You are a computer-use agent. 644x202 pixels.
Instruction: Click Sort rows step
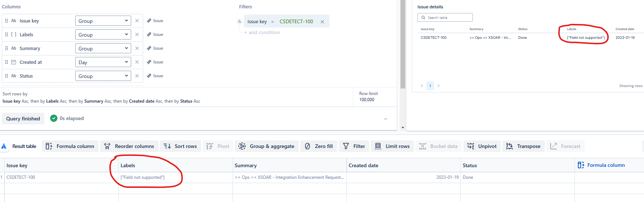click(x=180, y=146)
